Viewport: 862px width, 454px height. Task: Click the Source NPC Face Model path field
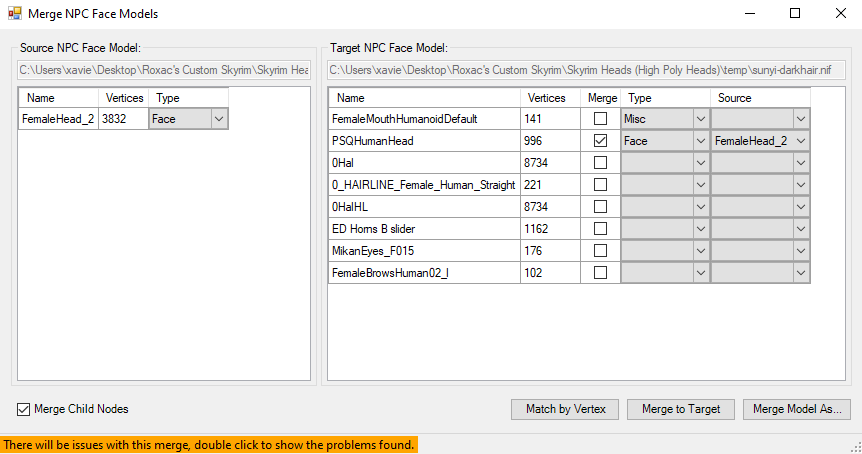pos(164,70)
